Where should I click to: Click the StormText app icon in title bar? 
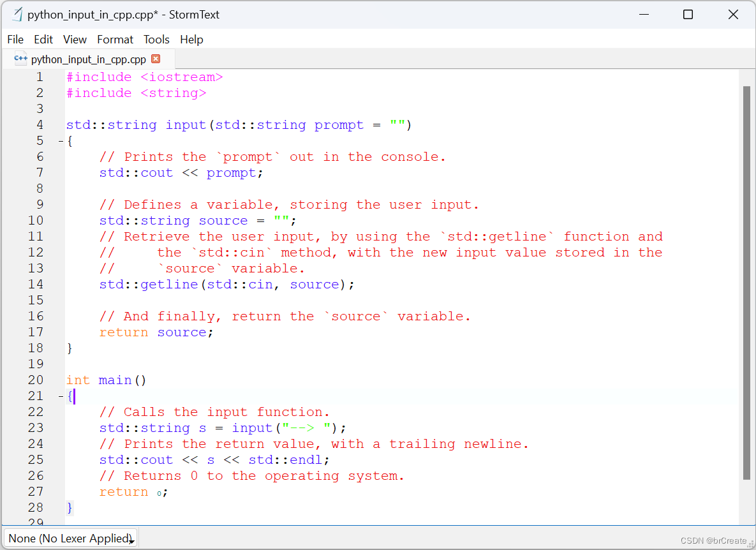coord(17,15)
